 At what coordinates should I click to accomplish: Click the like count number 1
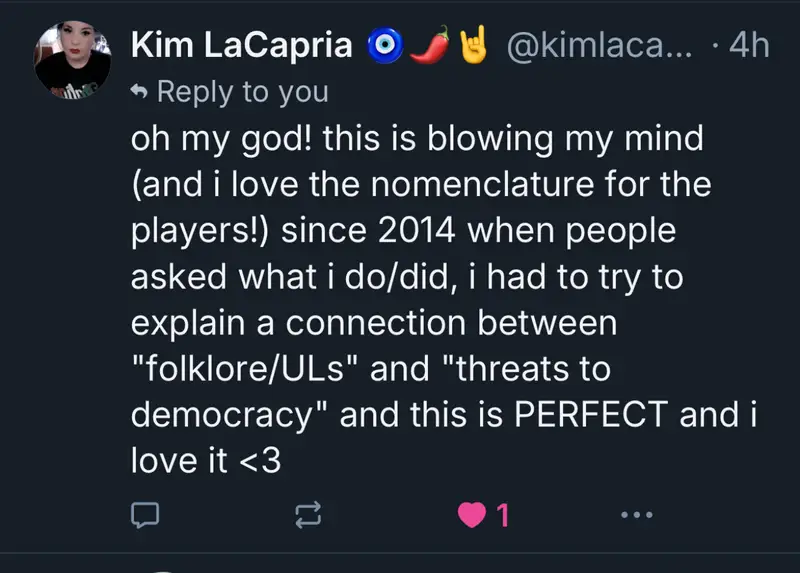click(503, 516)
